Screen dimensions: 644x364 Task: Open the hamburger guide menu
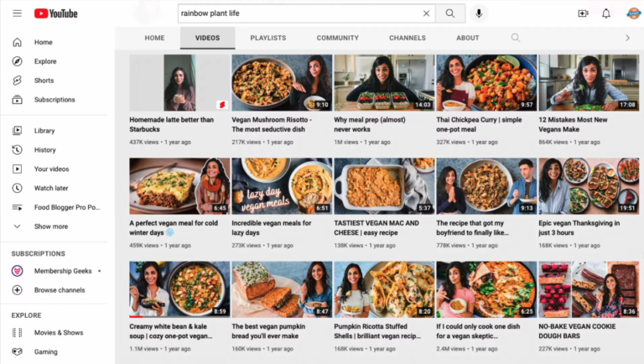(x=17, y=13)
